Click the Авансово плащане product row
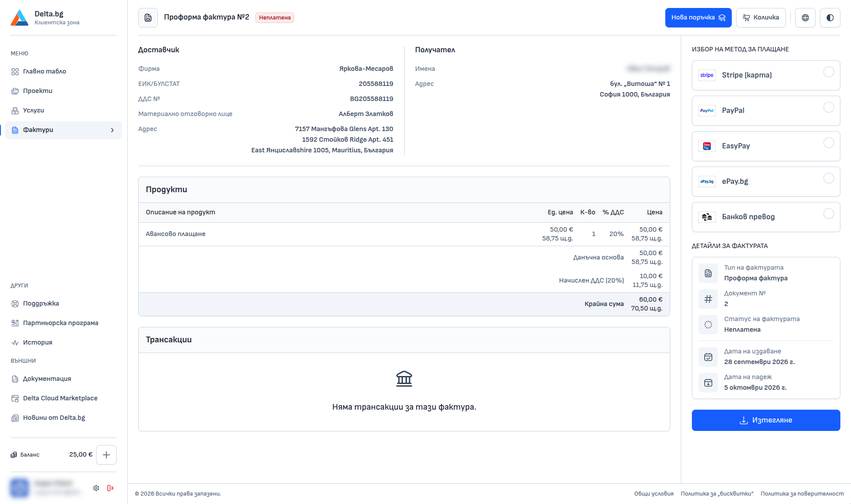 pos(404,234)
